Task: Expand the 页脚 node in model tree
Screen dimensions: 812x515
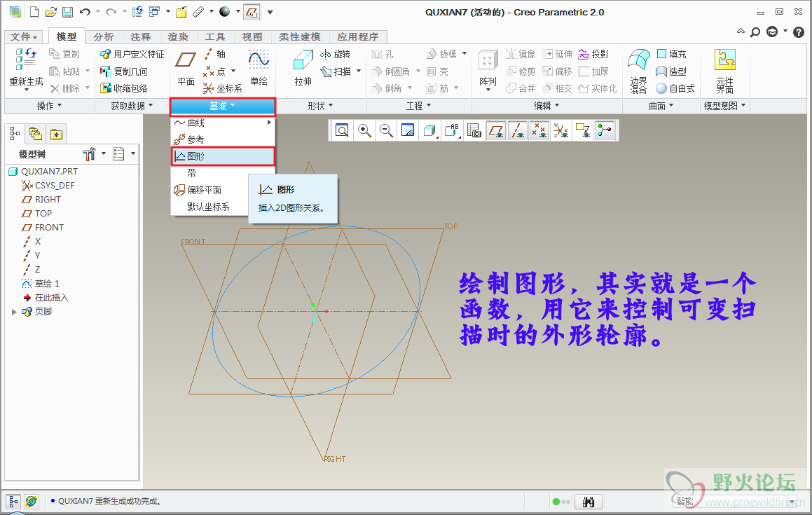Action: 14,312
